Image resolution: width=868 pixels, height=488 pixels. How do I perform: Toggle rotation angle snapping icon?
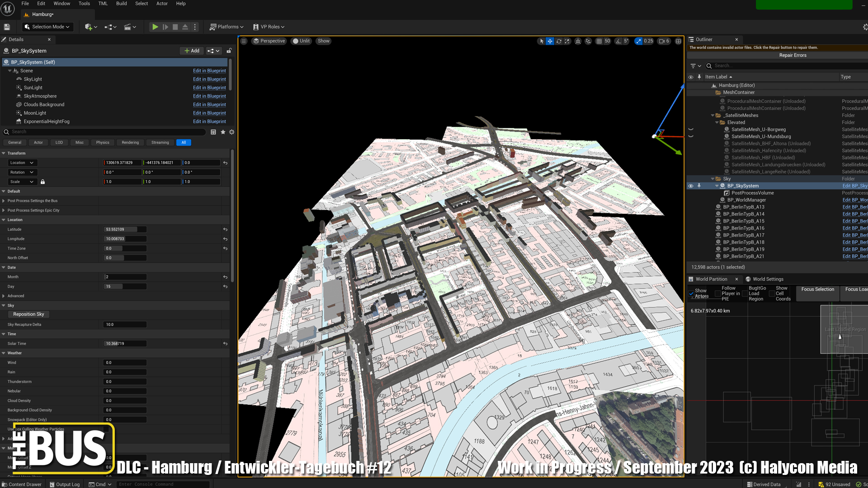point(618,41)
